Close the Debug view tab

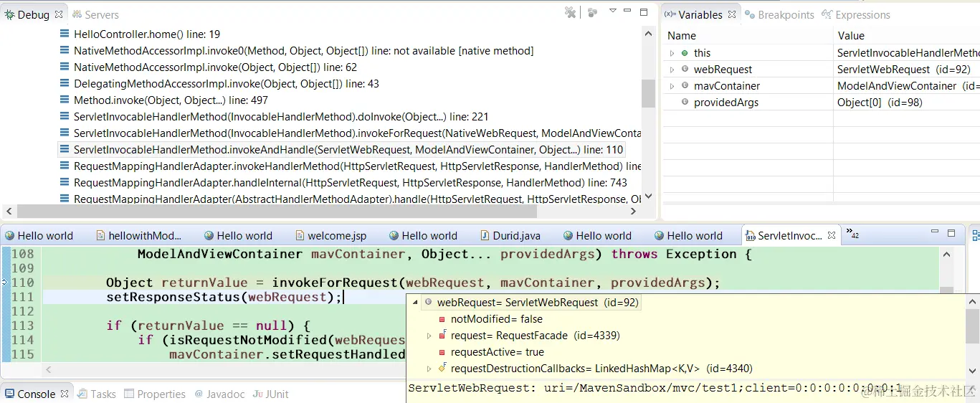pyautogui.click(x=59, y=14)
